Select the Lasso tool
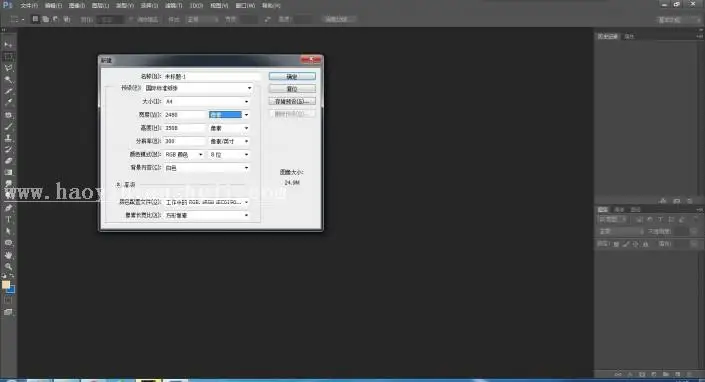Image resolution: width=705 pixels, height=382 pixels. (8, 68)
